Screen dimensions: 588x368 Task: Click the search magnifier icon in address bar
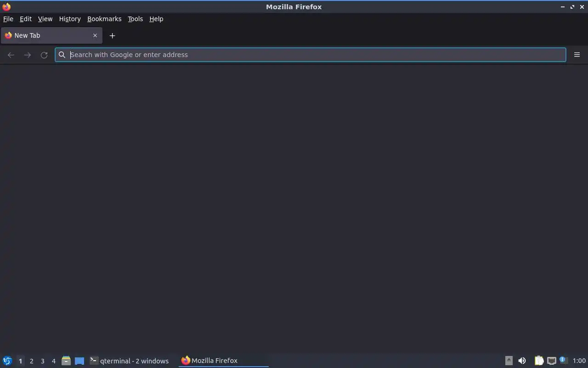pyautogui.click(x=62, y=55)
